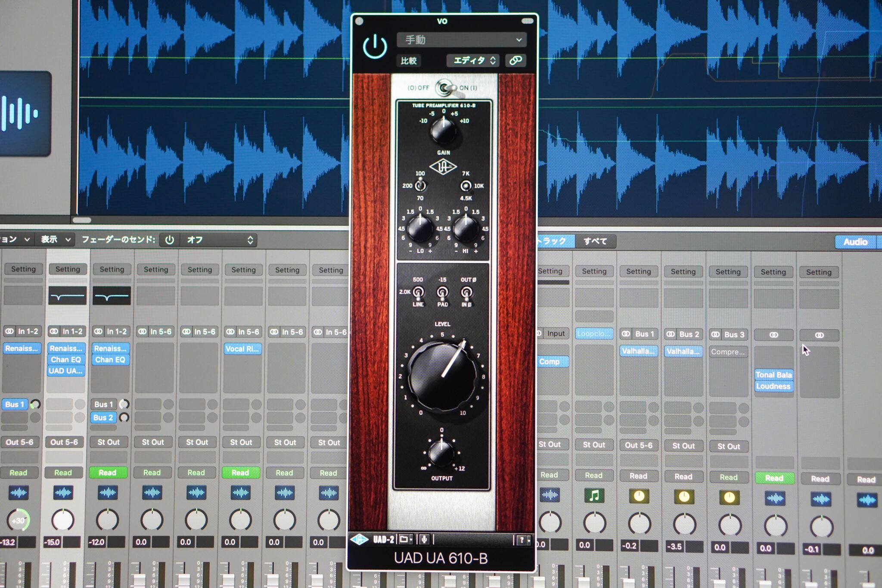Toggle the -15 PAD switch
The height and width of the screenshot is (588, 882).
point(442,292)
